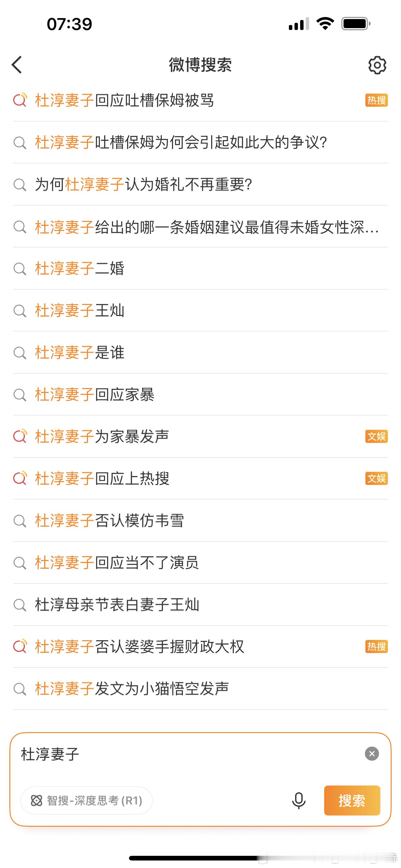The height and width of the screenshot is (868, 401).
Task: Open search settings gear icon
Action: click(x=377, y=65)
